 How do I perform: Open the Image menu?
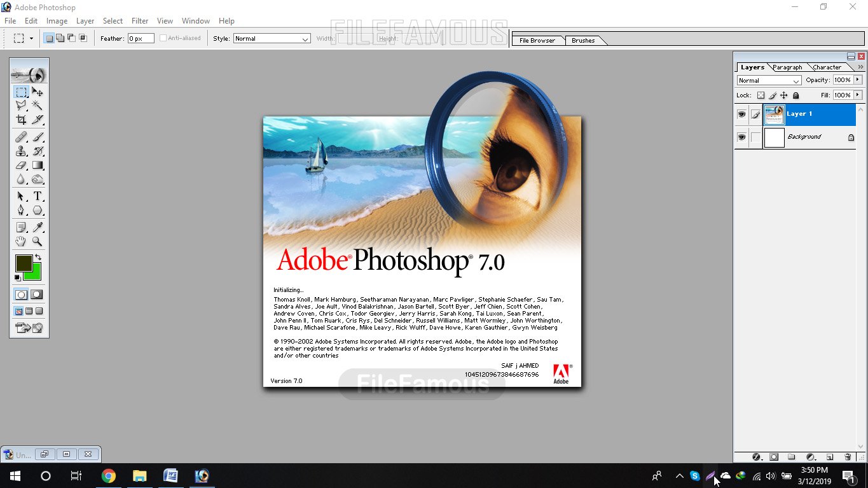[57, 21]
